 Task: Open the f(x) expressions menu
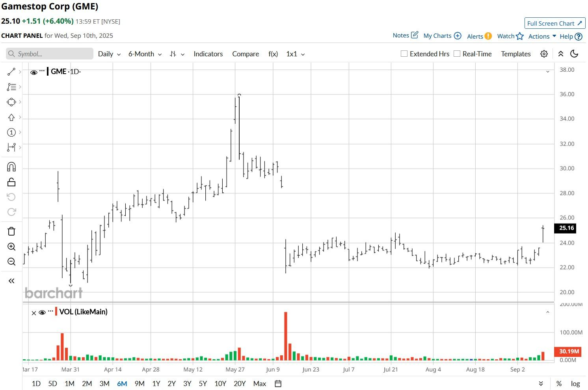coord(273,54)
